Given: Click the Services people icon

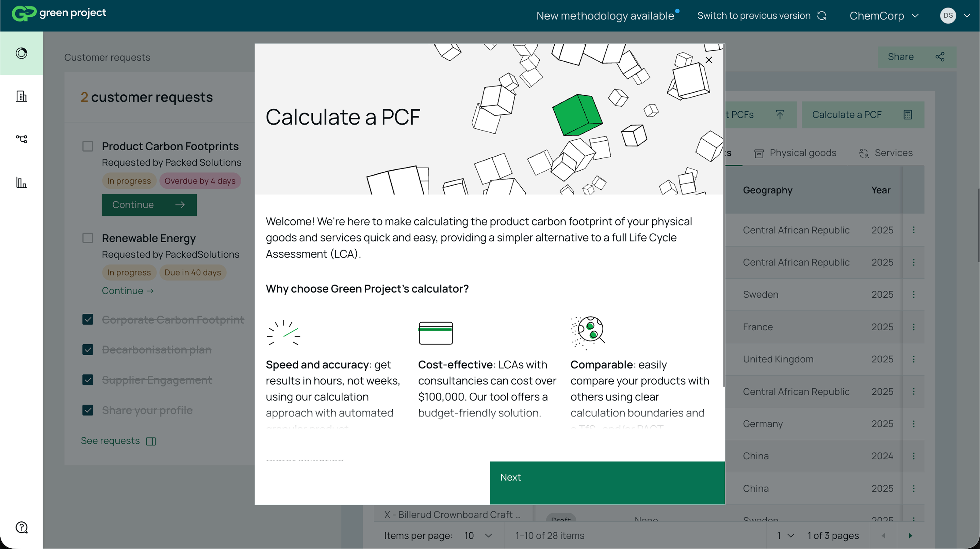Looking at the screenshot, I should click(864, 154).
